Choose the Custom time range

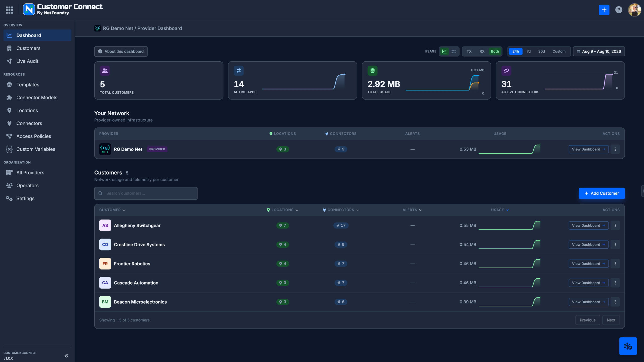coord(559,52)
